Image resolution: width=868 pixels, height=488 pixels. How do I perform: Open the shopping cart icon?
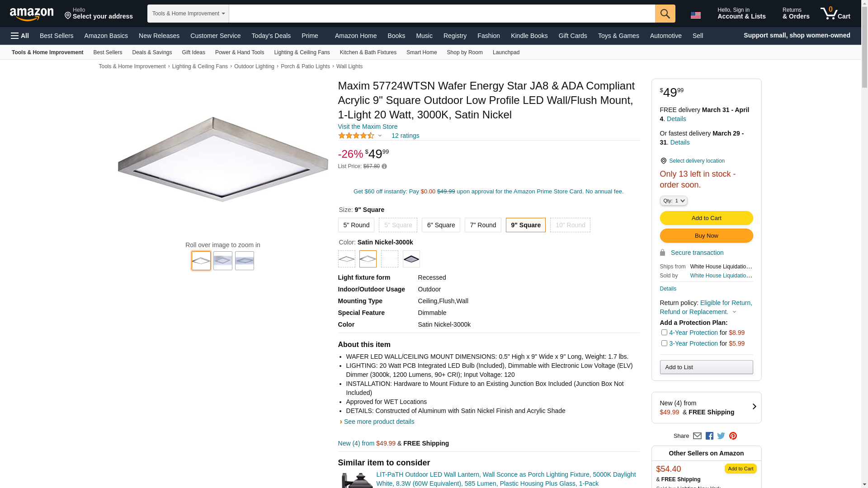[x=835, y=14]
